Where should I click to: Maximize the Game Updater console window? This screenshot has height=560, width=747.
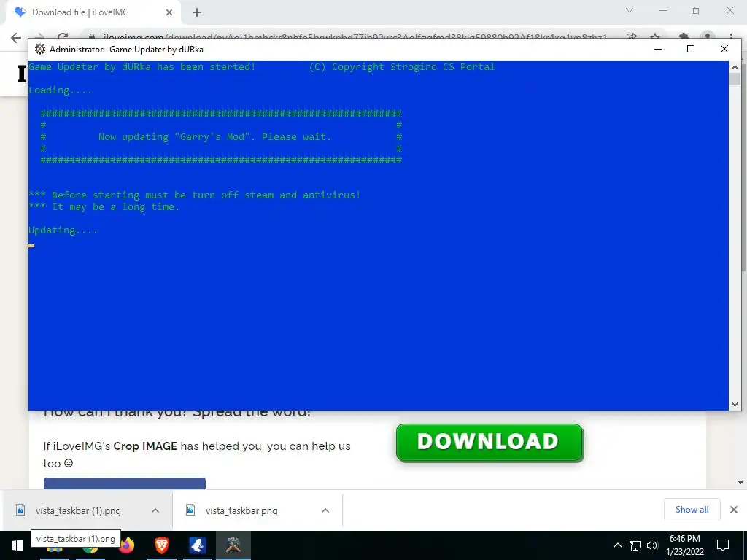(x=691, y=49)
